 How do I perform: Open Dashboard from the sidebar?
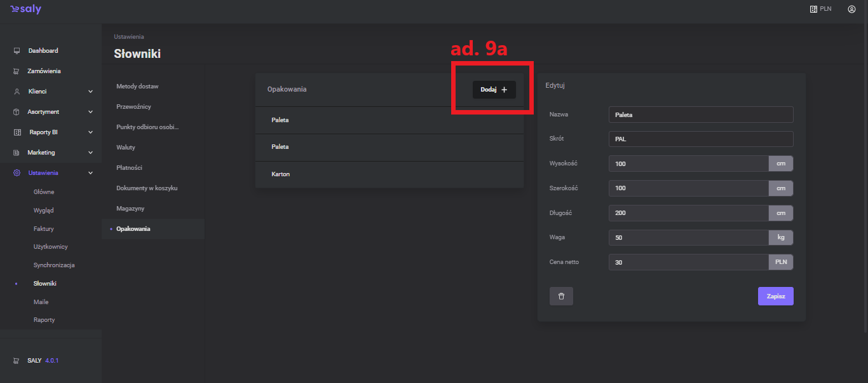[x=43, y=51]
